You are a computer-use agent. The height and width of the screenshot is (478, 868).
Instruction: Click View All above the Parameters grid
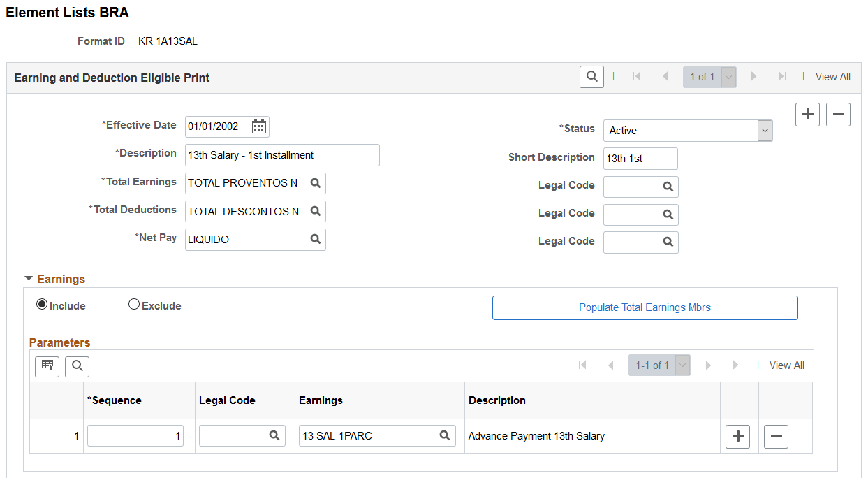pyautogui.click(x=786, y=365)
